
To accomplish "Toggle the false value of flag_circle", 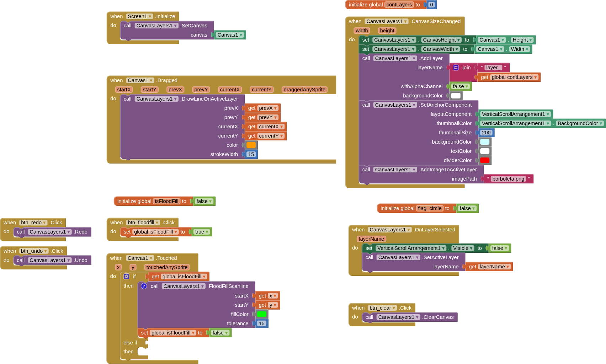I will [467, 208].
